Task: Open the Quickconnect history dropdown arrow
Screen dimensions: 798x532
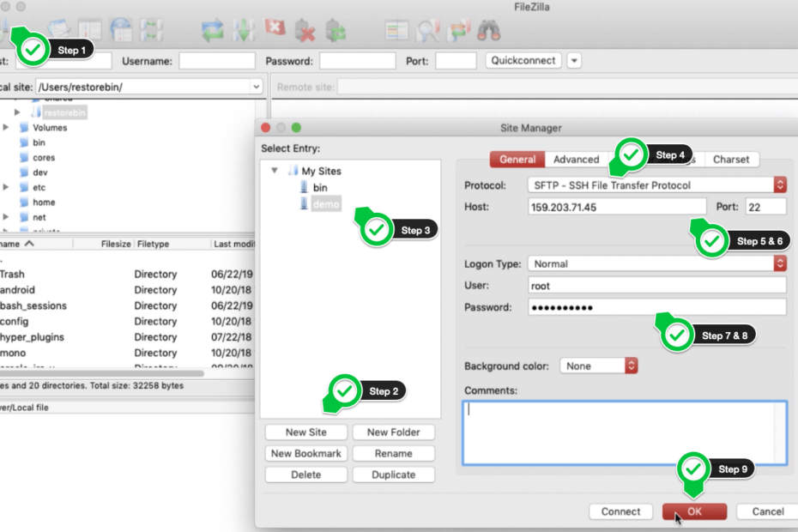Action: [574, 61]
